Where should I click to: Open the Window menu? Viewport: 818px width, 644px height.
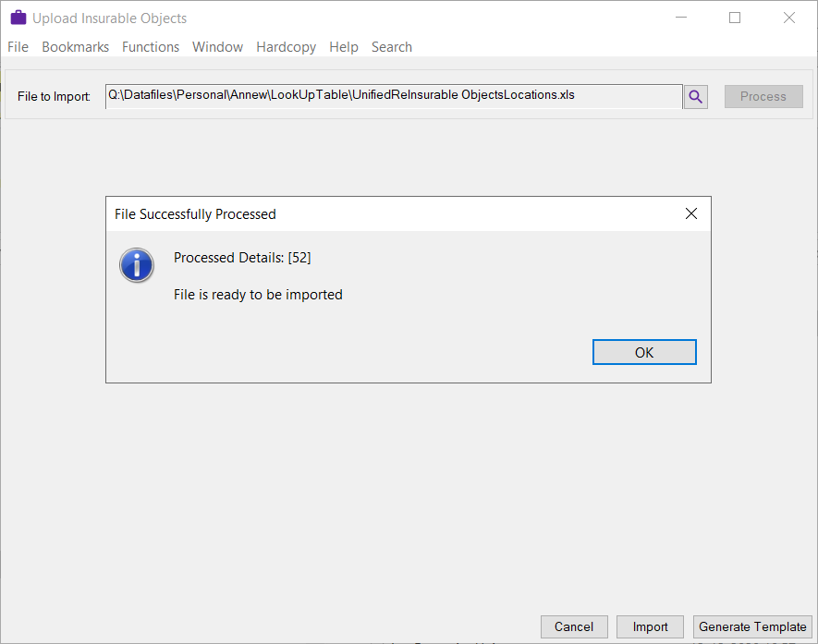point(217,47)
